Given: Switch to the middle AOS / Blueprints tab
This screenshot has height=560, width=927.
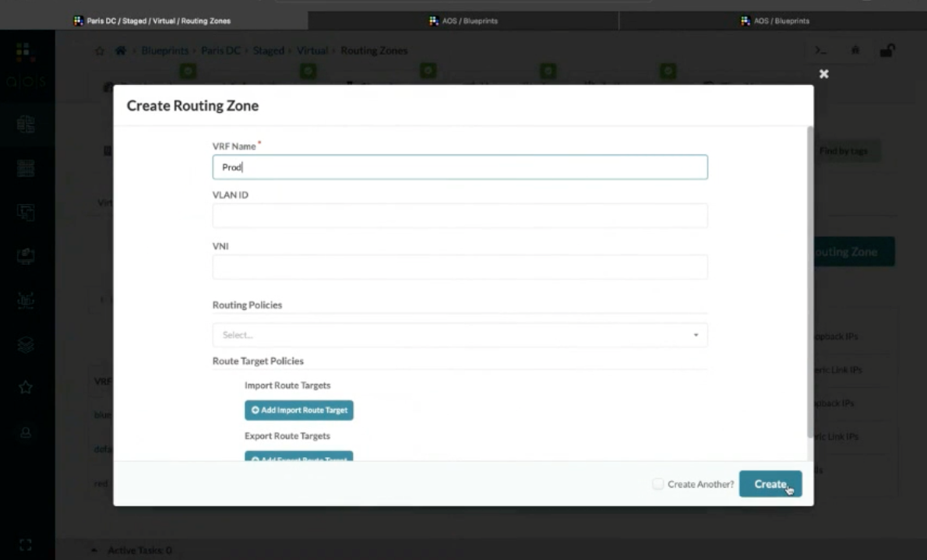Looking at the screenshot, I should 463,21.
